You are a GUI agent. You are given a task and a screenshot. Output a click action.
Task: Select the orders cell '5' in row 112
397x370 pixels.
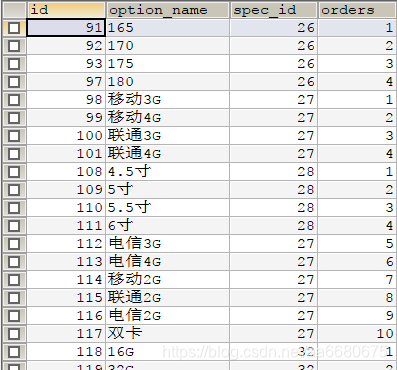click(x=357, y=244)
